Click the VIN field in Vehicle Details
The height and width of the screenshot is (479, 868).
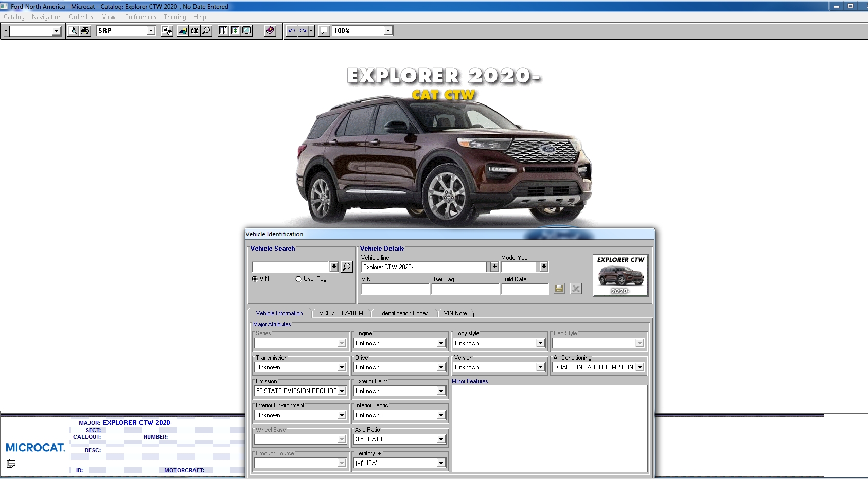pyautogui.click(x=395, y=289)
